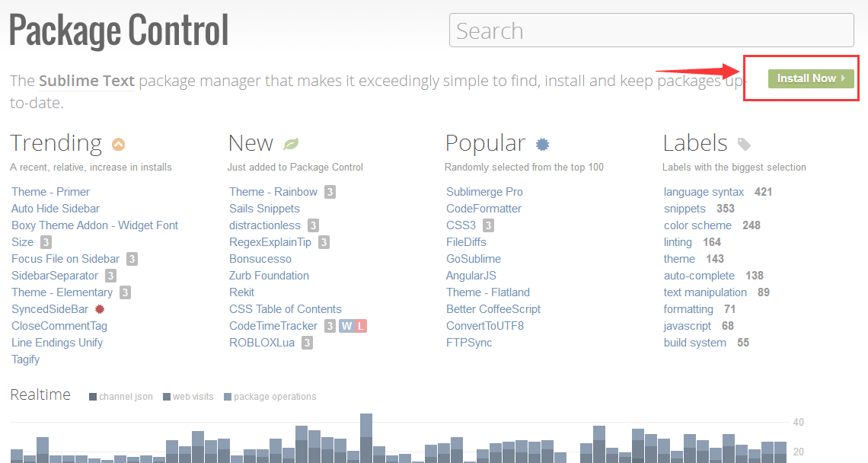Follow the Sublime Text link

(x=86, y=81)
